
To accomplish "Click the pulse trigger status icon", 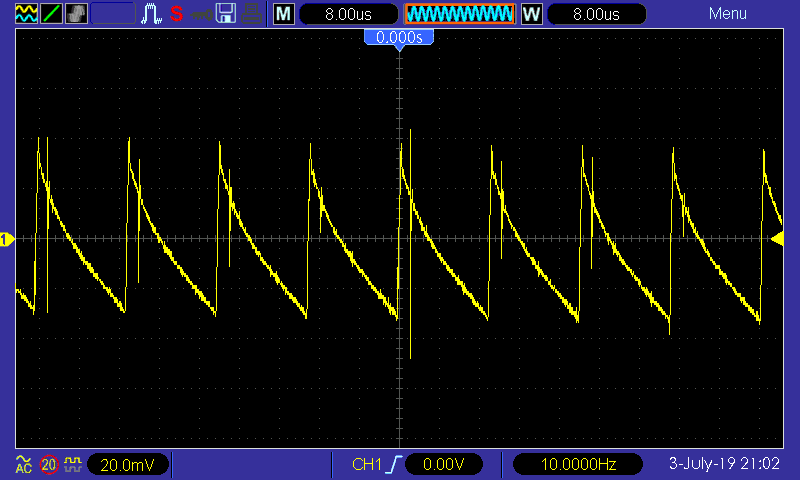I will pyautogui.click(x=152, y=14).
